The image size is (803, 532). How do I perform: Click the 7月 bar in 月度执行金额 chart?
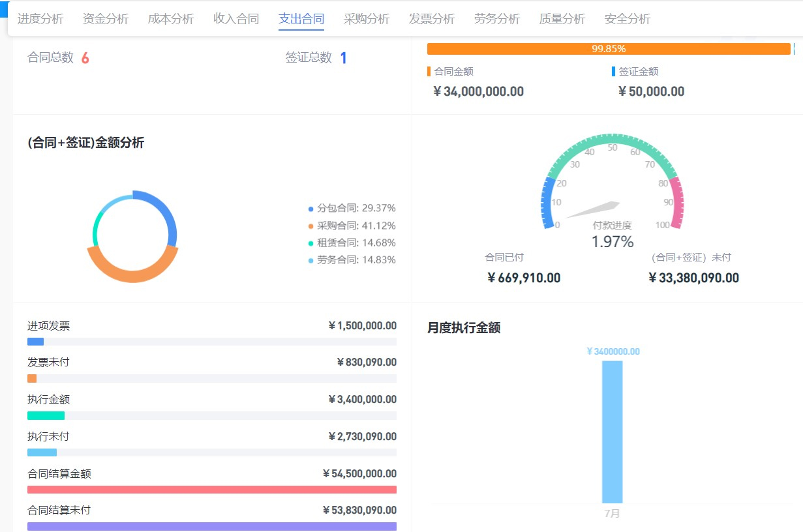click(x=612, y=430)
